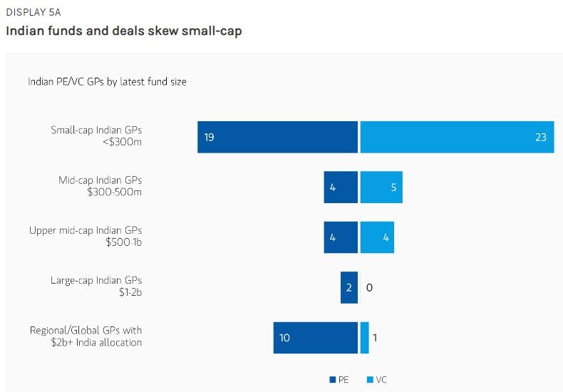Click the 'Indian PE/VC GPs by latest fund size' subtitle
Screen dimensions: 563x392
tap(107, 82)
